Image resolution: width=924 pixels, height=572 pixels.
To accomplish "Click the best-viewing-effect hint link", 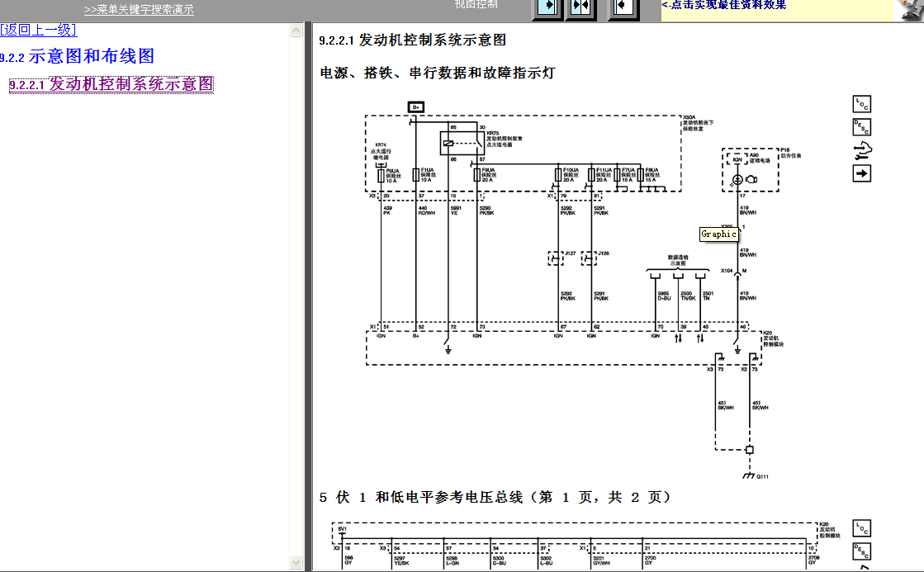I will tap(724, 5).
